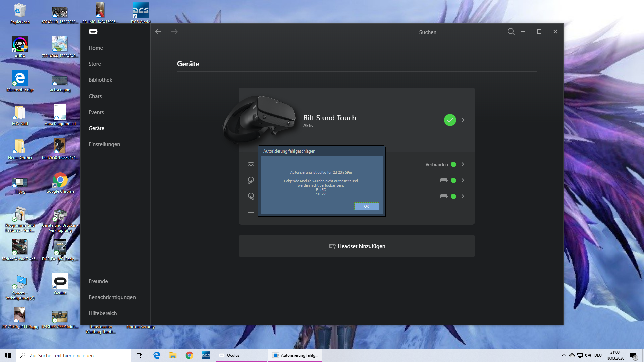Open Events in sidebar
644x362 pixels.
pos(96,112)
